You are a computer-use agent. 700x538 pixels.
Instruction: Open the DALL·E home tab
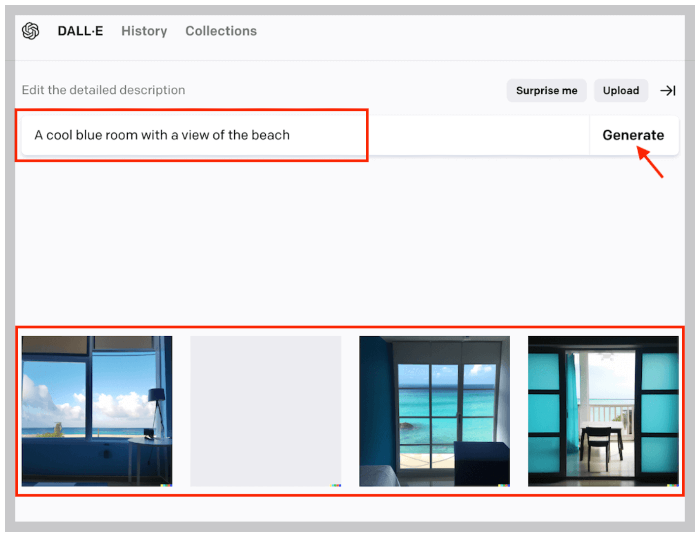tap(80, 31)
